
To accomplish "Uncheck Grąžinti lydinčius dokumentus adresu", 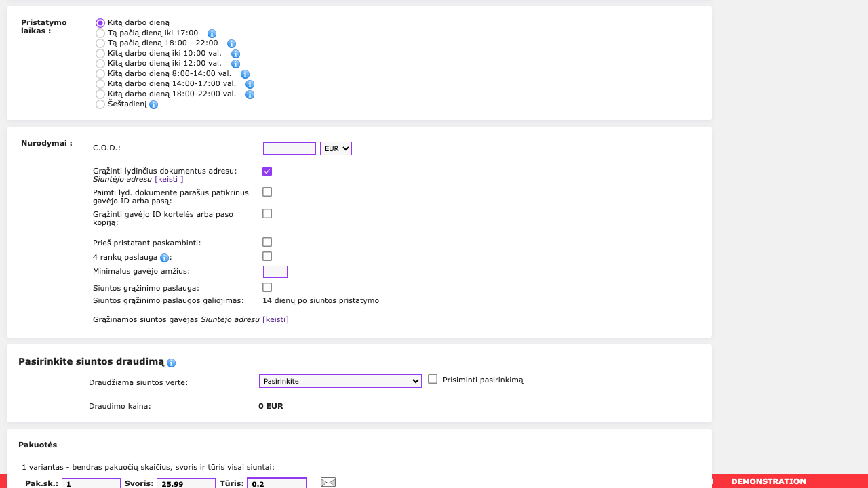I will [267, 171].
